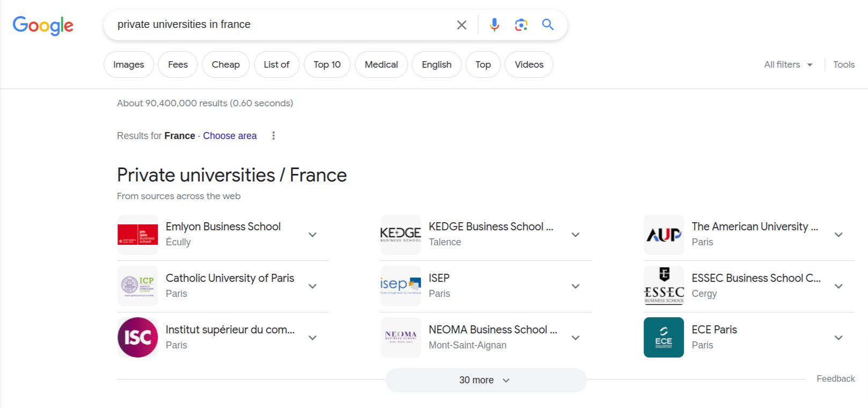Open Google Lens image search
868x408 pixels.
pyautogui.click(x=521, y=25)
